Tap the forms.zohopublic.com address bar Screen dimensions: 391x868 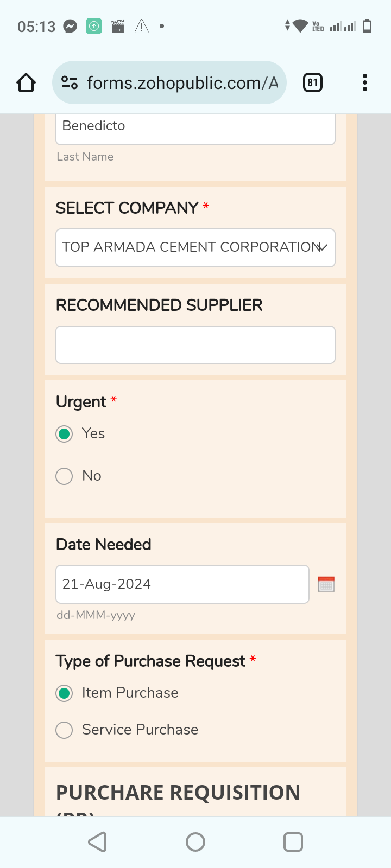click(182, 82)
